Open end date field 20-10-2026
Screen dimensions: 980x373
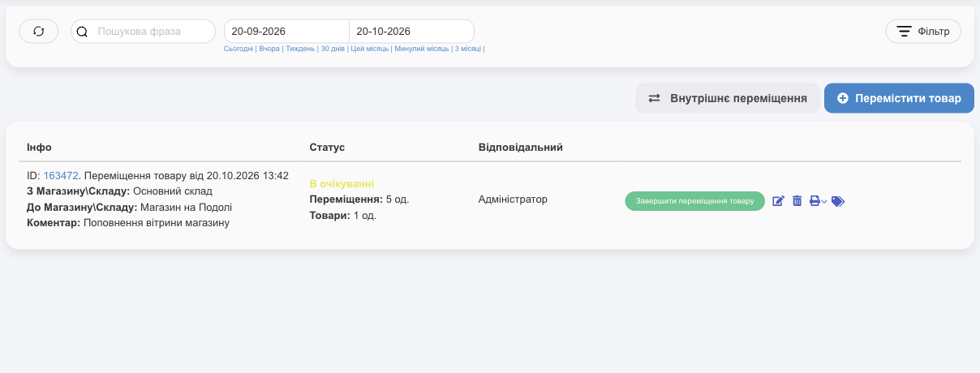tap(411, 32)
